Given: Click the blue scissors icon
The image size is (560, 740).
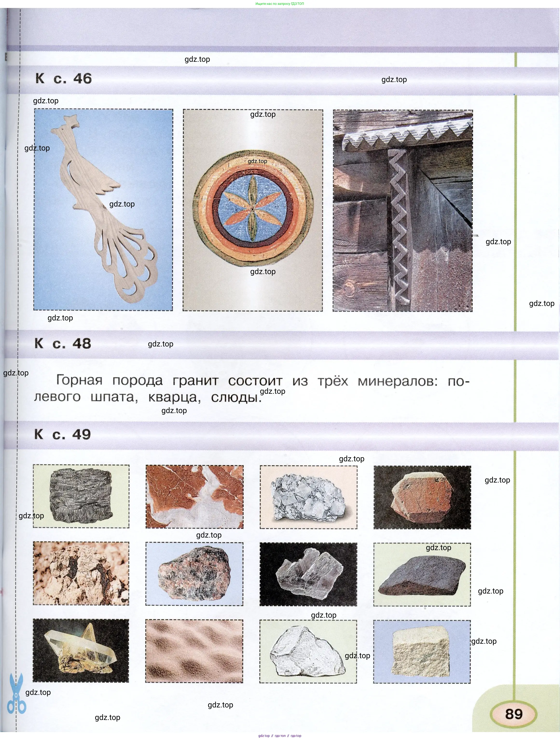Looking at the screenshot, I should click(16, 693).
